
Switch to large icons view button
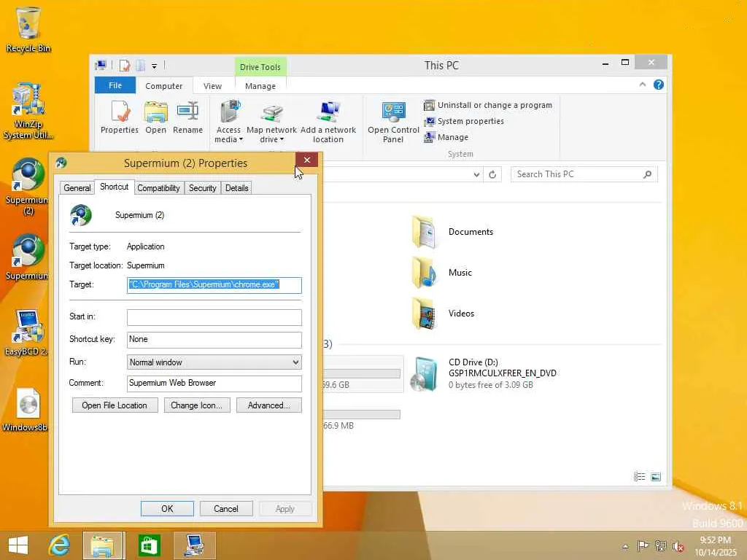coord(656,477)
